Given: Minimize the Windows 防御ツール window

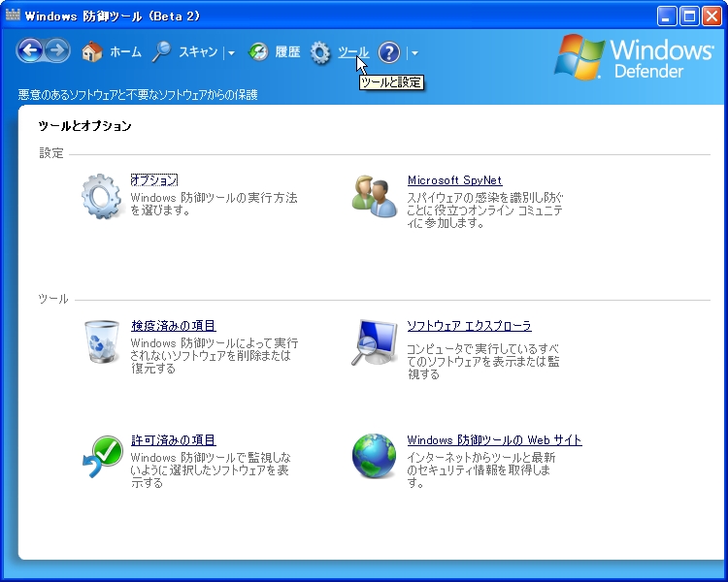Looking at the screenshot, I should pos(667,16).
